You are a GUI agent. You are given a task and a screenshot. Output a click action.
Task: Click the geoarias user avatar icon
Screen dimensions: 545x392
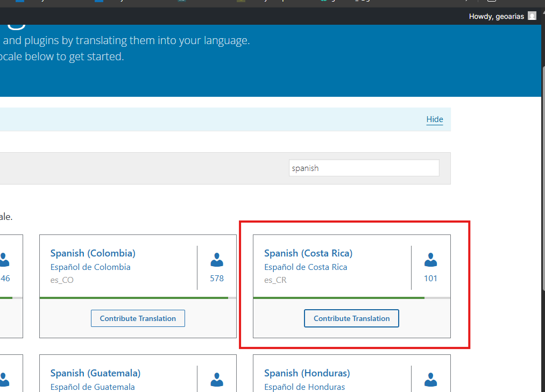[x=532, y=16]
